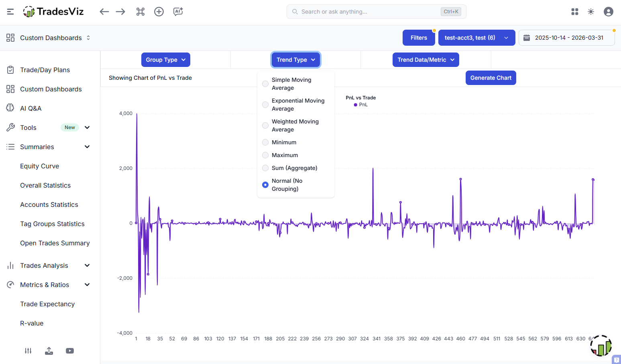Viewport: 621px width, 364px height.
Task: Expand the Trend Data/Metric dropdown
Action: [x=426, y=60]
